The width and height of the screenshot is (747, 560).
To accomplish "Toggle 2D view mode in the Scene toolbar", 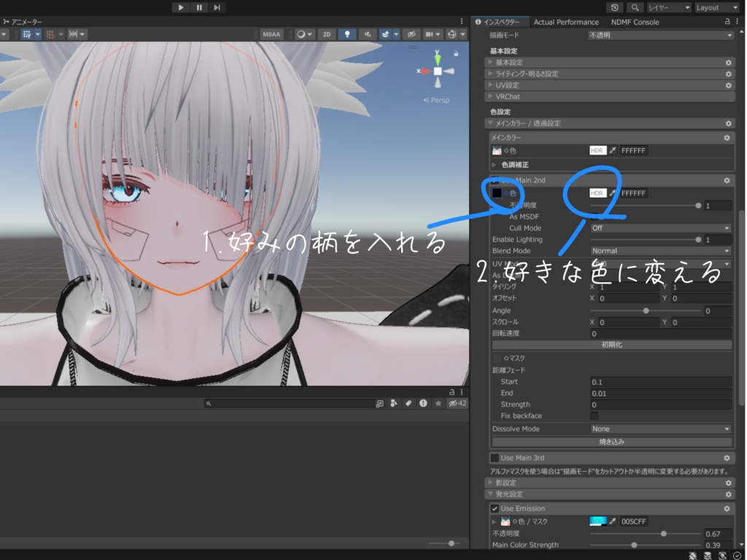I will tap(327, 34).
